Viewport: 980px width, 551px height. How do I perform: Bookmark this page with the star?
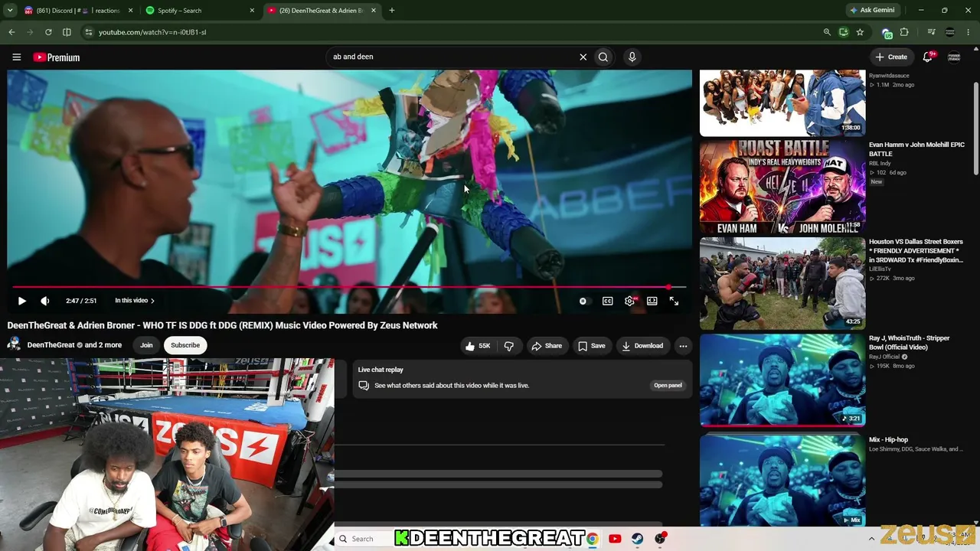(x=860, y=32)
